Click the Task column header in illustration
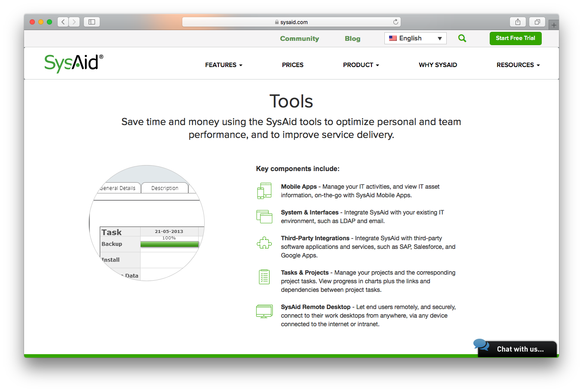This screenshot has width=583, height=392. (112, 232)
